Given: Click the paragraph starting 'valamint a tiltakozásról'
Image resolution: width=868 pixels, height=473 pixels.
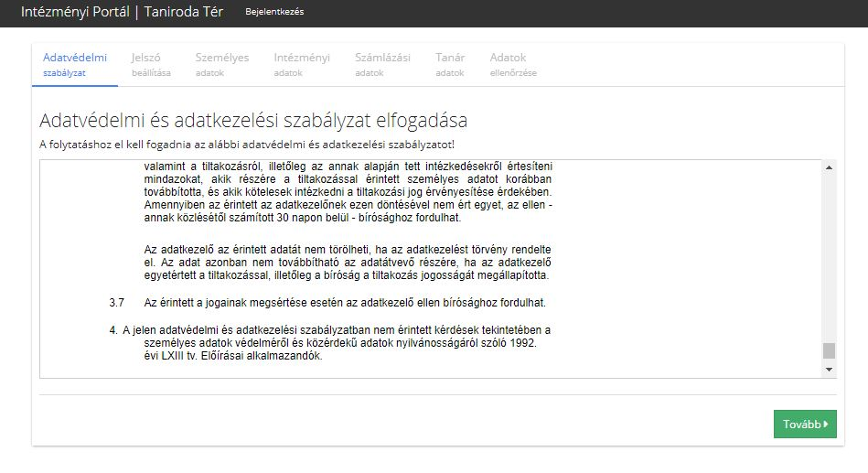Looking at the screenshot, I should click(348, 192).
